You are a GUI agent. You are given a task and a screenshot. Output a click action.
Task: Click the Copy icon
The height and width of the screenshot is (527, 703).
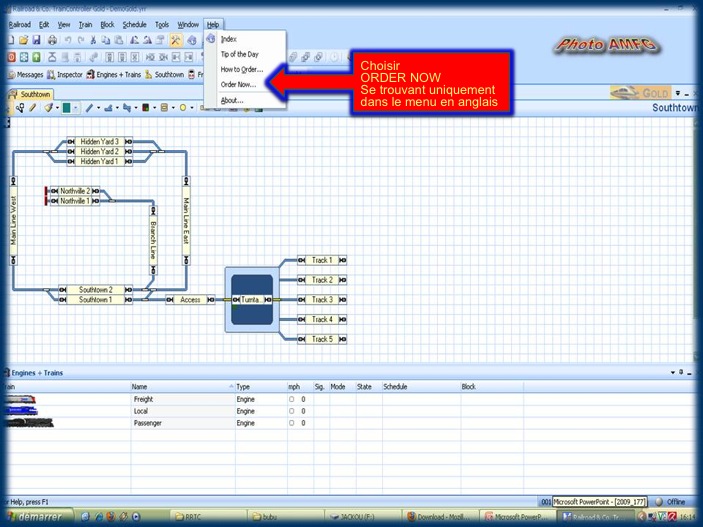(x=106, y=40)
